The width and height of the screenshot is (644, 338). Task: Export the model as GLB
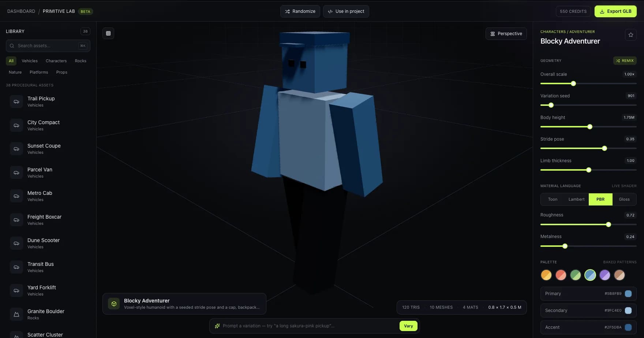tap(615, 11)
